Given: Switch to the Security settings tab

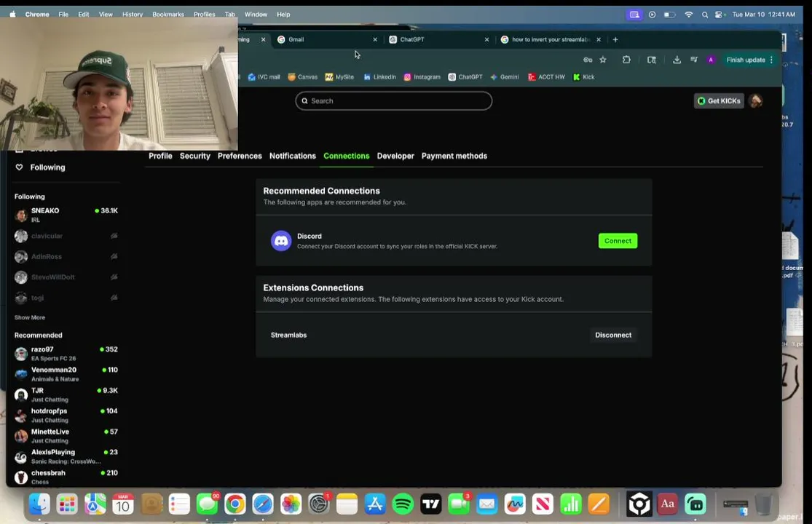Looking at the screenshot, I should (x=194, y=156).
